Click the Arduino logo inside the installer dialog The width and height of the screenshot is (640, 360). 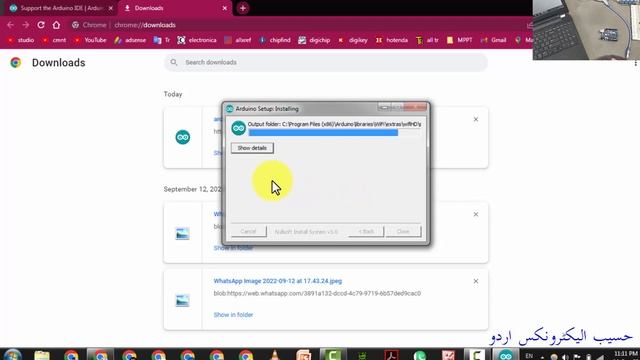(238, 128)
